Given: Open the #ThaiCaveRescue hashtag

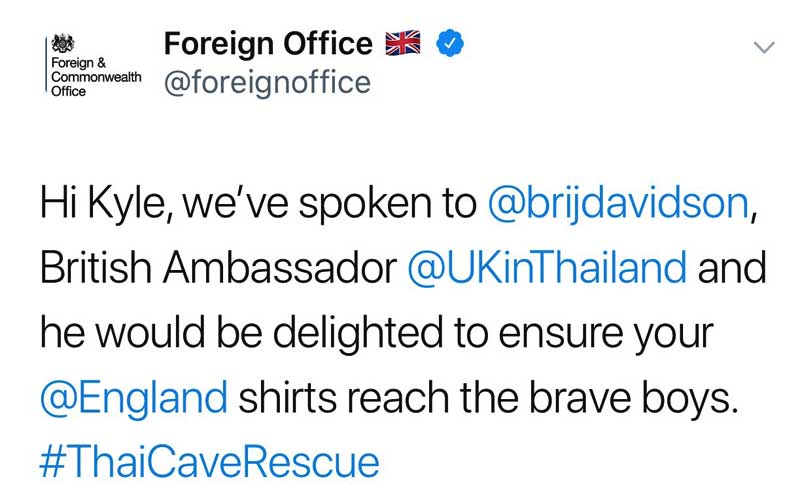Looking at the screenshot, I should coord(209,462).
